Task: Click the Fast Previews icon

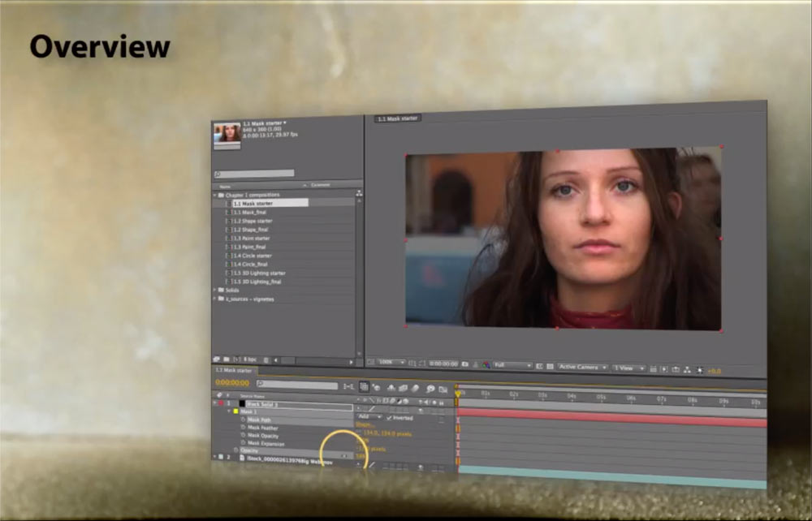Action: [664, 369]
